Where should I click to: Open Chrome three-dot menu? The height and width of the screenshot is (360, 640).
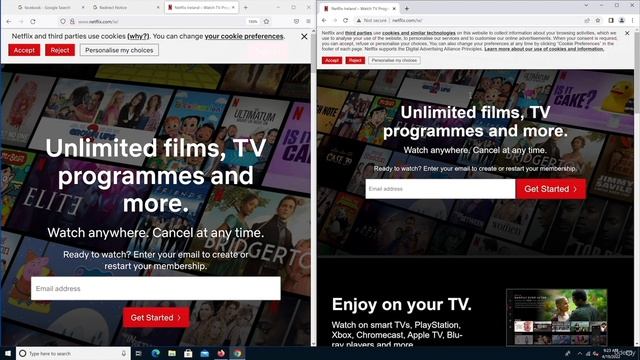pos(633,20)
